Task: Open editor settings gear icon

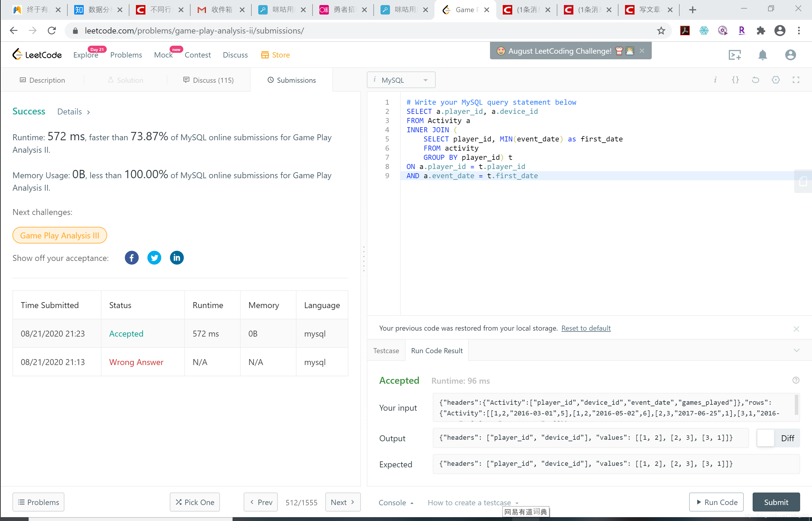Action: coord(775,80)
